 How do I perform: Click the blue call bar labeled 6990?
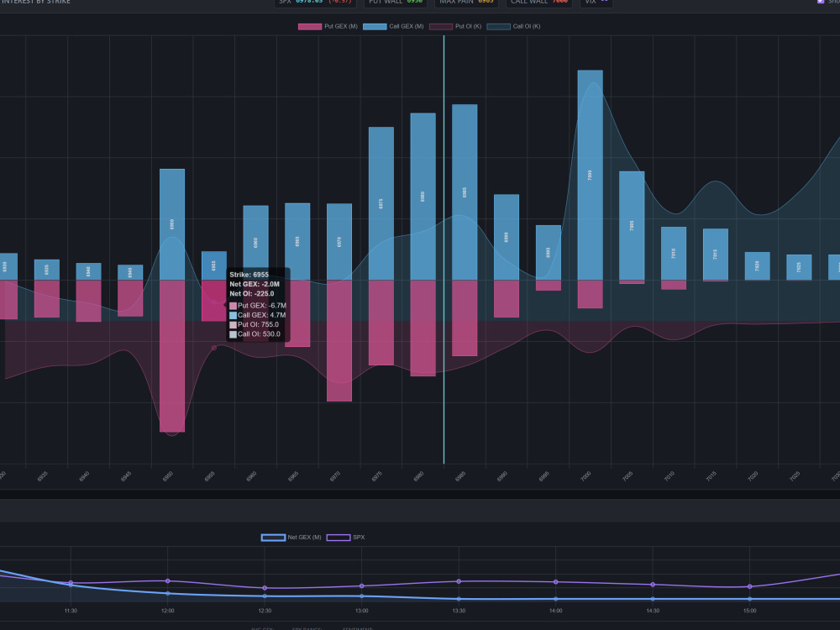[507, 238]
